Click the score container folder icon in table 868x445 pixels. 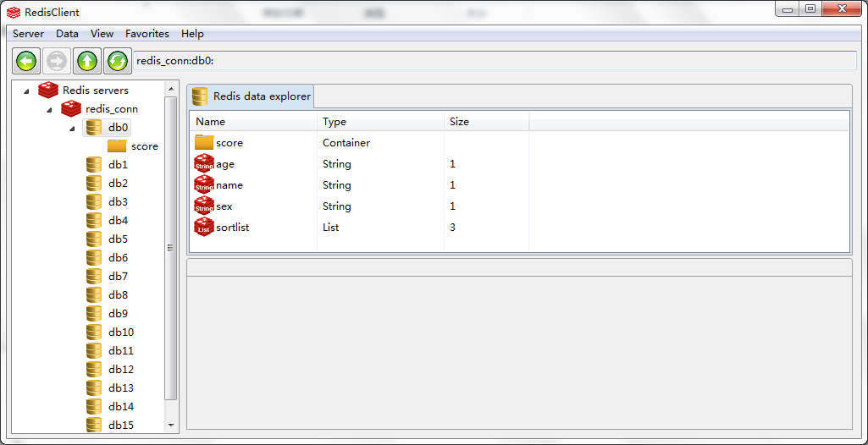tap(204, 143)
